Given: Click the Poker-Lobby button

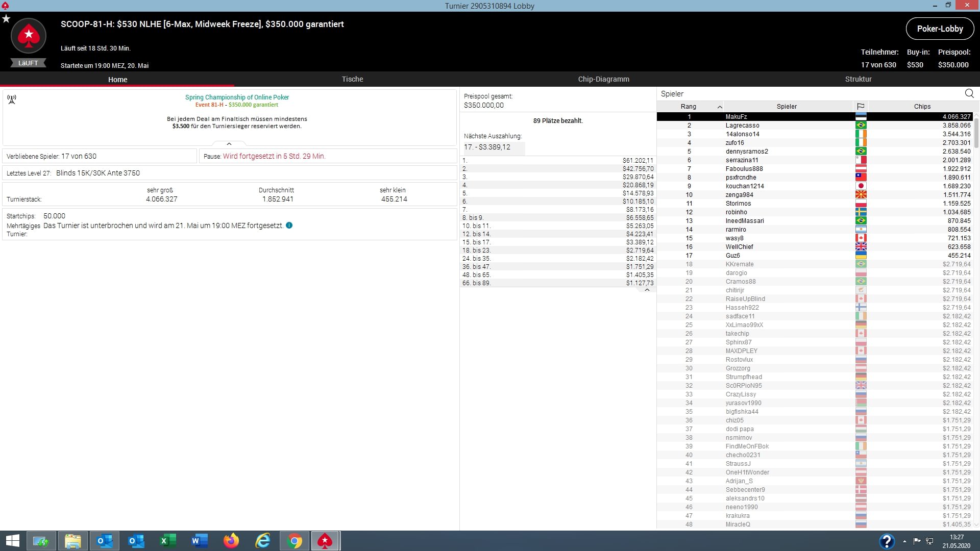Looking at the screenshot, I should click(940, 29).
